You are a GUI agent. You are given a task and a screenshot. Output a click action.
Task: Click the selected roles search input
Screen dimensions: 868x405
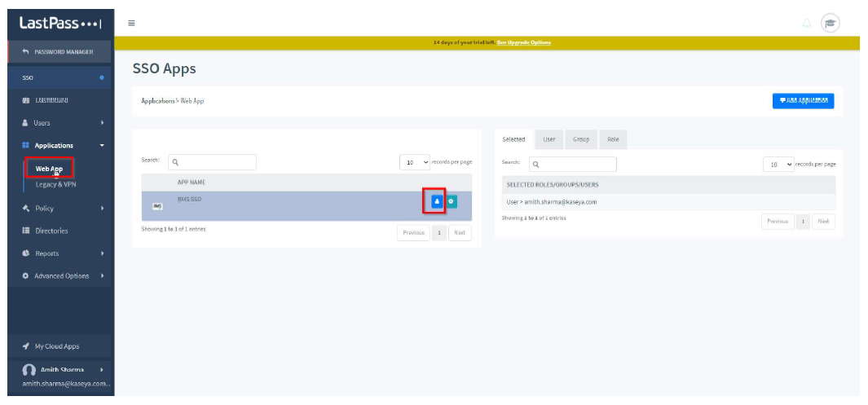click(573, 165)
